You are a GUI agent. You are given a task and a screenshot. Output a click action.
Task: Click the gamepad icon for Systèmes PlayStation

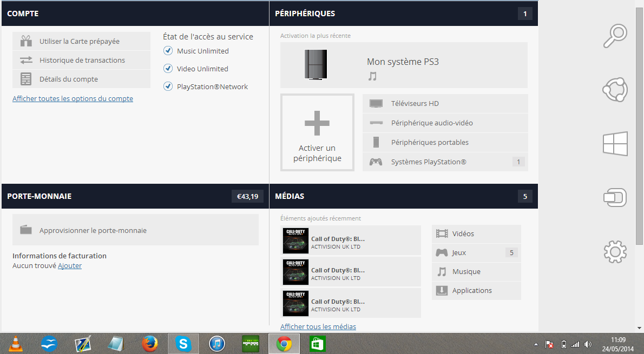tap(376, 162)
